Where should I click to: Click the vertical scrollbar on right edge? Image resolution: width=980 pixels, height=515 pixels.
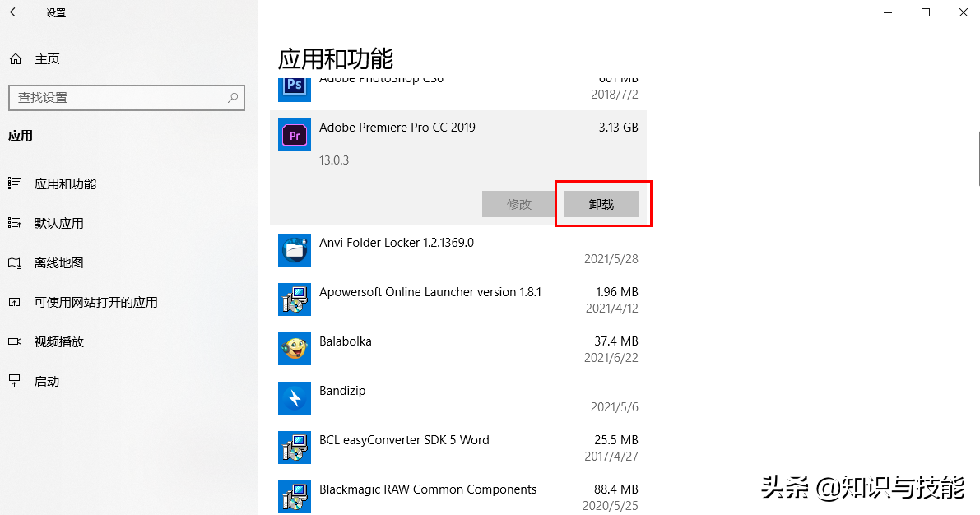pos(978,158)
